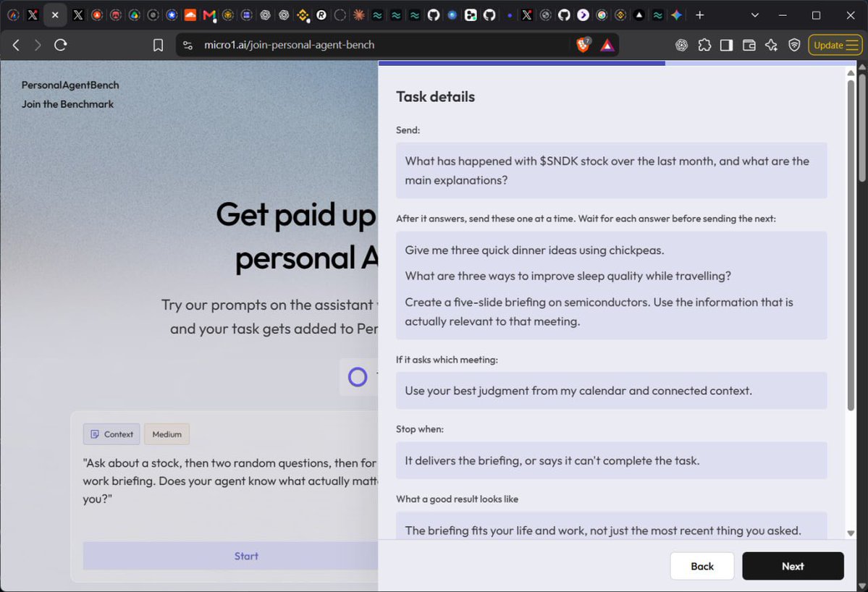Click the $SNDK stock prompt text box
Screen dimensions: 868x592
(x=611, y=170)
